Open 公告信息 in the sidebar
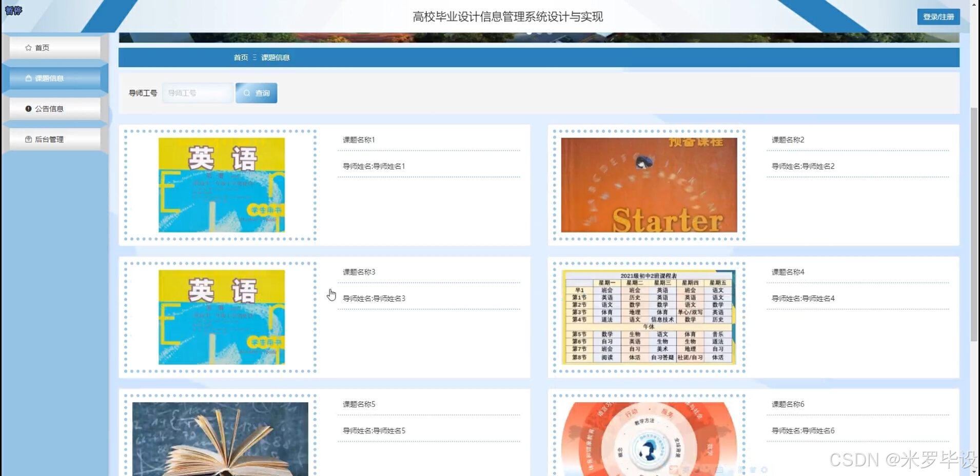The width and height of the screenshot is (980, 476). pyautogui.click(x=55, y=109)
